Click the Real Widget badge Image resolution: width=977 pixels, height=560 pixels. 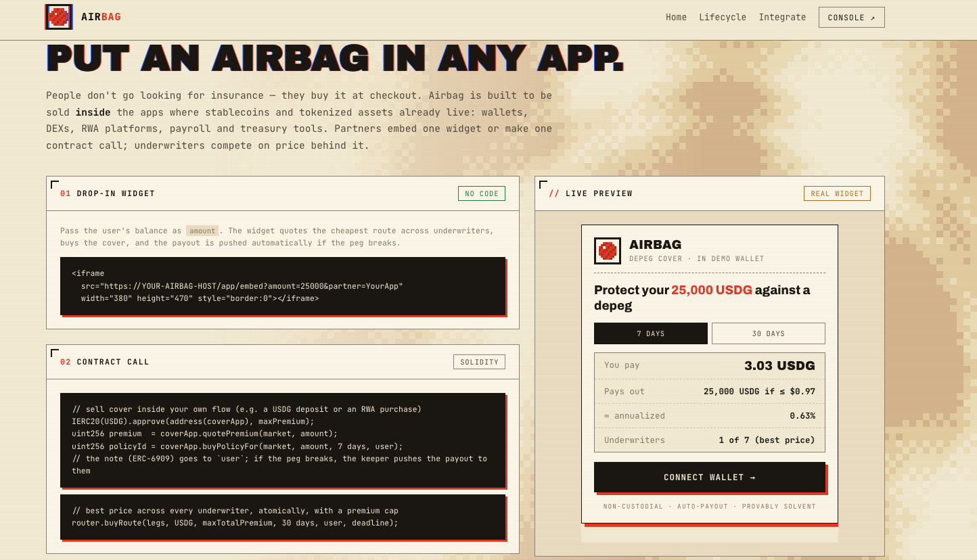(837, 193)
